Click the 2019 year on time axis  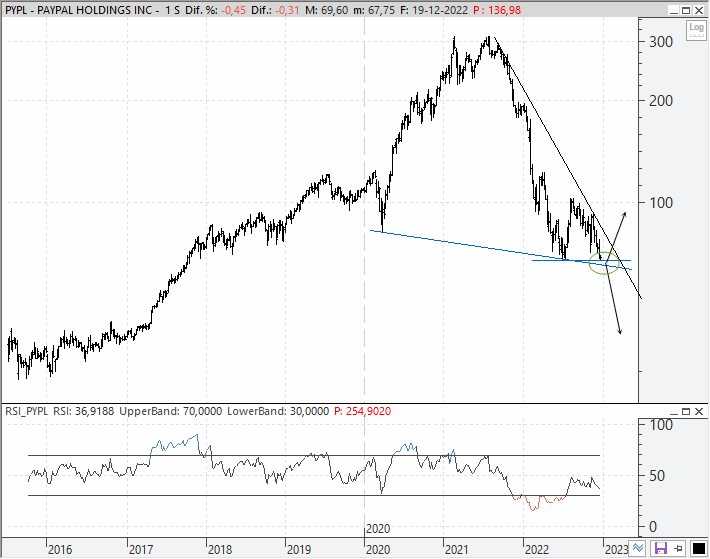click(x=299, y=549)
